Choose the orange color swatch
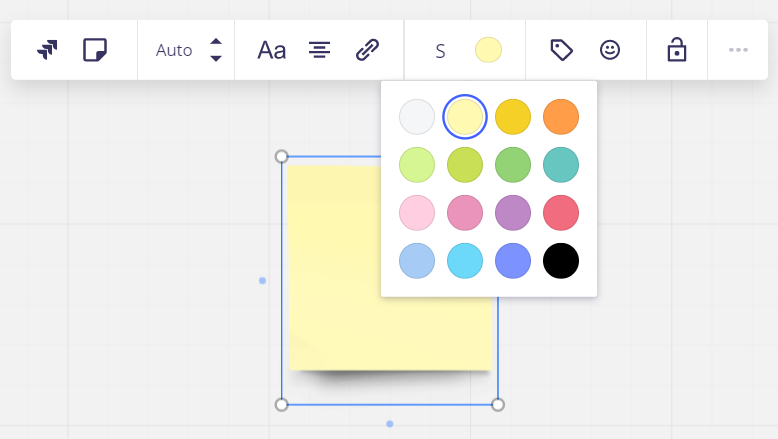Screen dimensions: 778x439 pyautogui.click(x=561, y=117)
